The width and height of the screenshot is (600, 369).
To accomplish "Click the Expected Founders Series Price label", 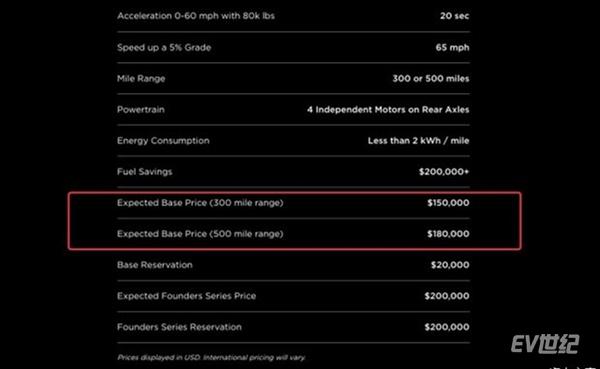I will [x=187, y=296].
